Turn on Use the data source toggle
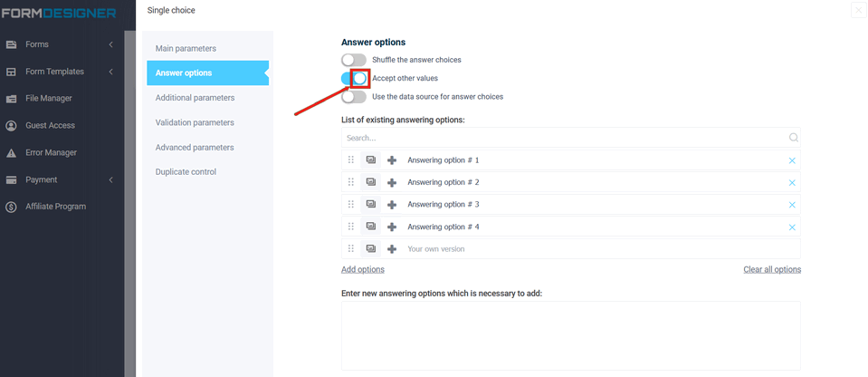The width and height of the screenshot is (868, 377). 354,96
